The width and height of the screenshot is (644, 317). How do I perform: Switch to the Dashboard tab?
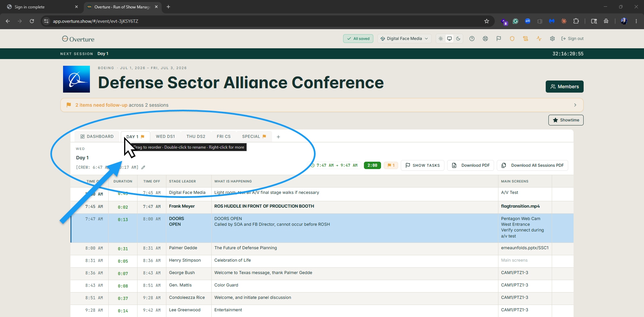coord(97,137)
